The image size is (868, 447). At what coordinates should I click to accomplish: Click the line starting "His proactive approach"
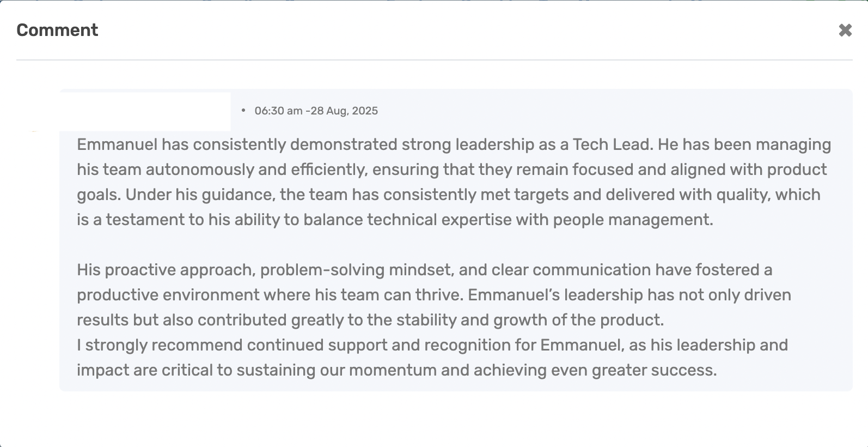(424, 270)
